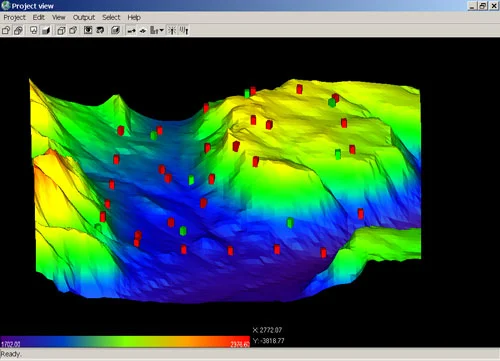
Task: Click the bar chart toolbar icon
Action: coord(154,31)
